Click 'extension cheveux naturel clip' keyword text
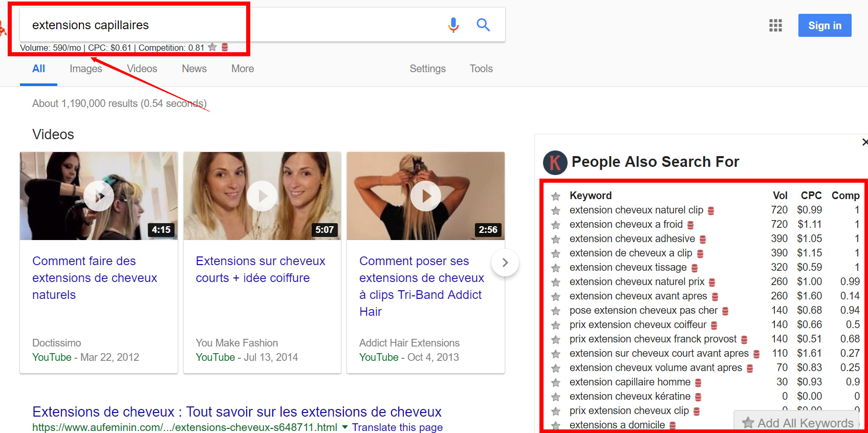The image size is (868, 433). tap(636, 210)
